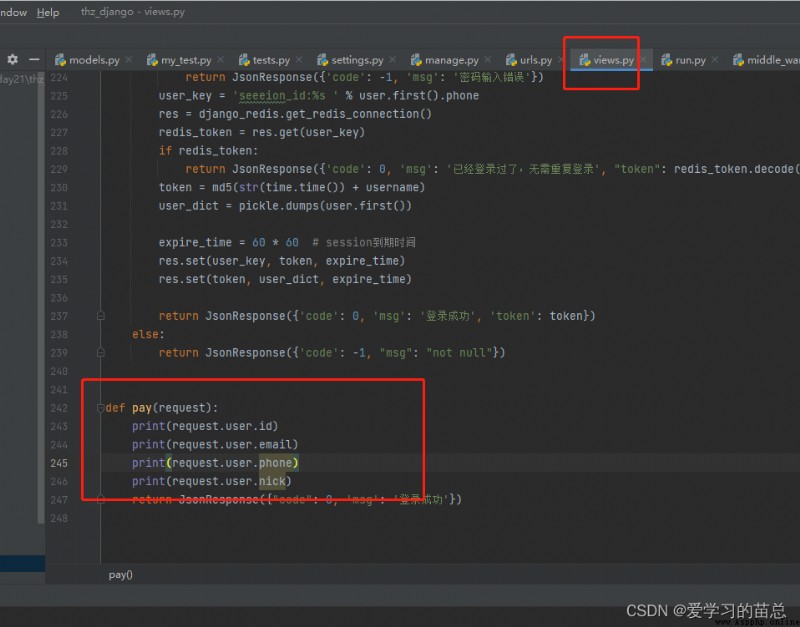
Task: Switch to the settings.py tab
Action: [357, 60]
